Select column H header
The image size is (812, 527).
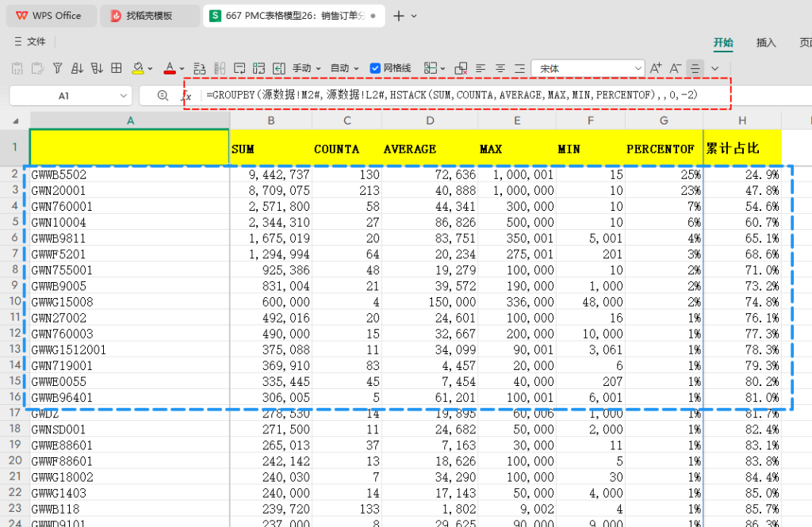tap(742, 120)
